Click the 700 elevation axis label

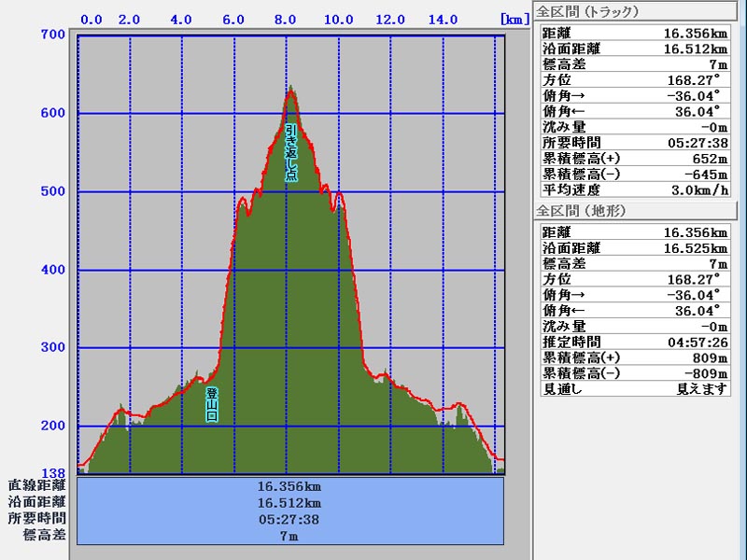[52, 35]
